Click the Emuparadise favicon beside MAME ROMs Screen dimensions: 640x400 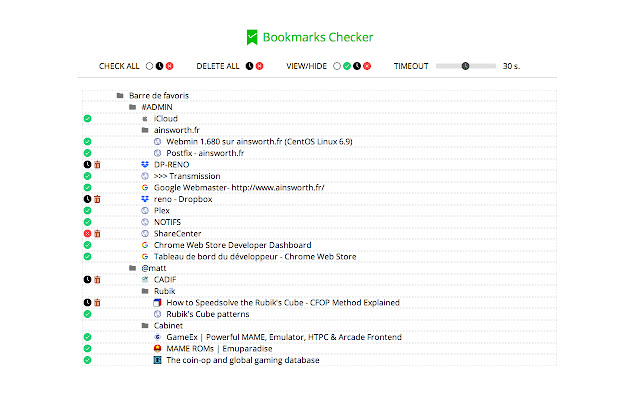(x=158, y=349)
